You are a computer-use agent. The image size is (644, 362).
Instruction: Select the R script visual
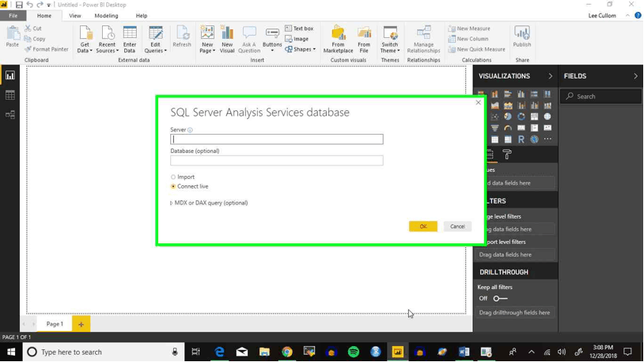(521, 139)
